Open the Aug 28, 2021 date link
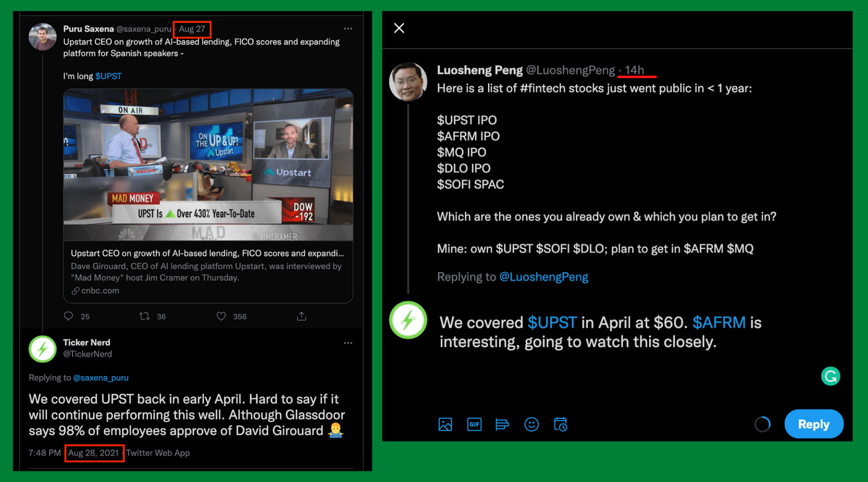This screenshot has height=482, width=868. point(94,453)
